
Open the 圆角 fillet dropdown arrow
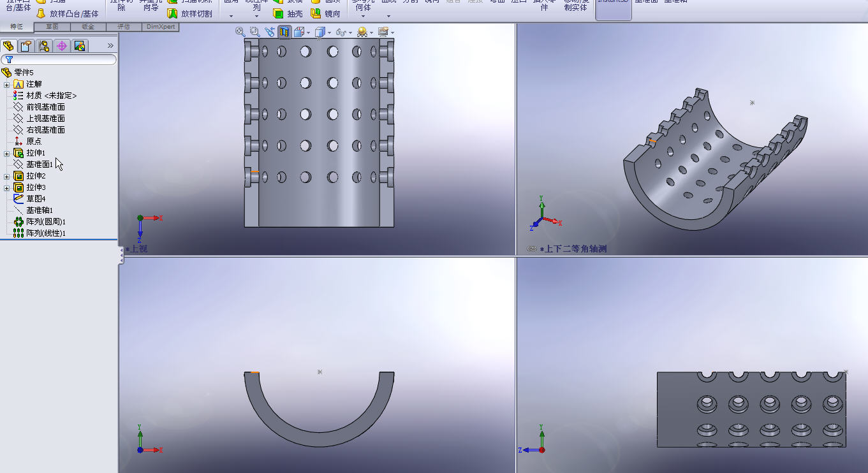(231, 16)
